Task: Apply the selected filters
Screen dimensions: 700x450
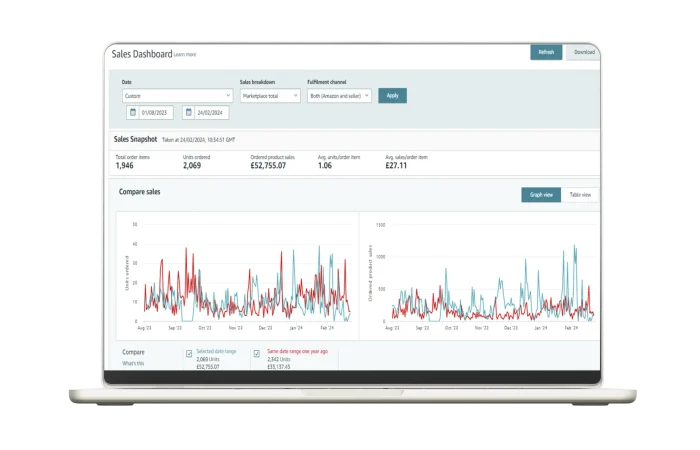Action: coord(393,96)
